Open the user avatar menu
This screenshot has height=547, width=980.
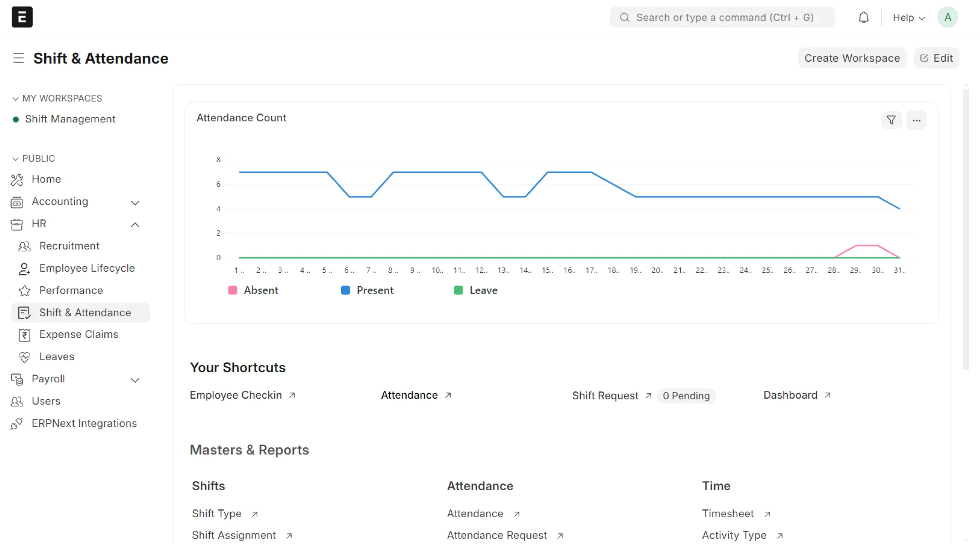[947, 17]
